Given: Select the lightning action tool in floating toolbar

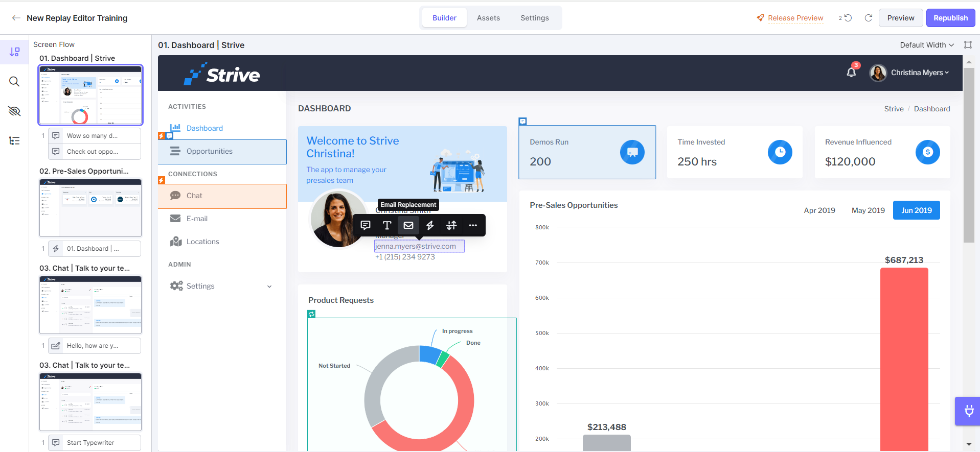Looking at the screenshot, I should (430, 225).
